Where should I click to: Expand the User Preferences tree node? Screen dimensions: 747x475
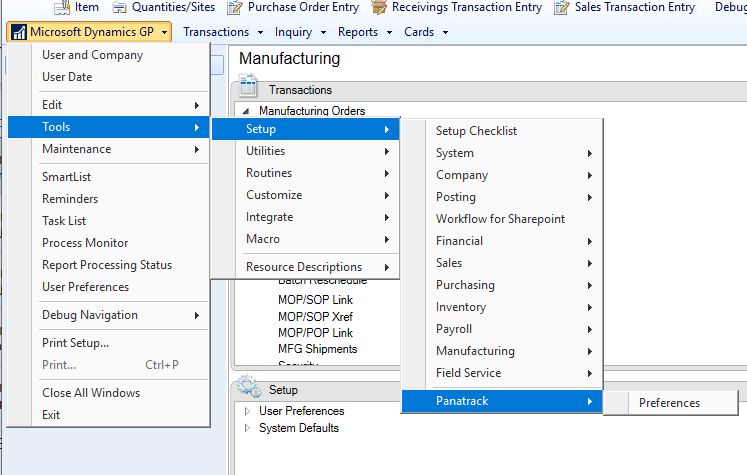(x=247, y=411)
